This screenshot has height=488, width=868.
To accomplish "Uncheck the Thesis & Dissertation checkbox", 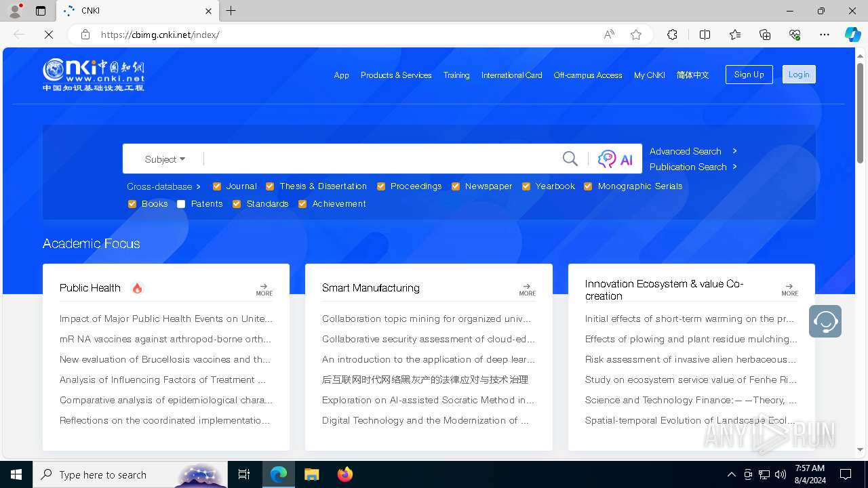I will [270, 186].
